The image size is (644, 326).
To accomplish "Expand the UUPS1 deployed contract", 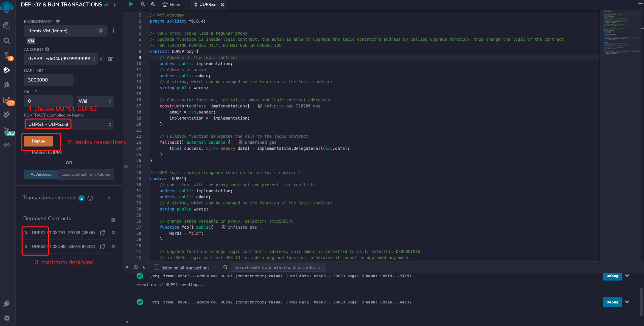I will 26,233.
